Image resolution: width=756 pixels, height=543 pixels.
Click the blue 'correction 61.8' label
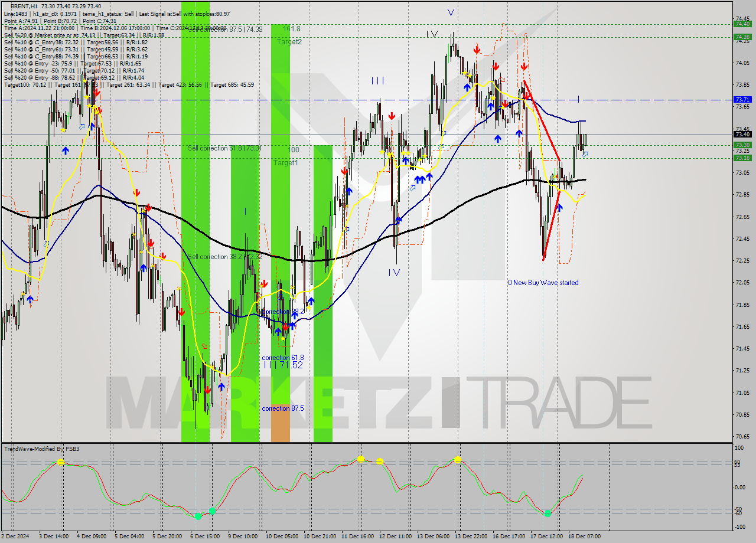pos(283,358)
